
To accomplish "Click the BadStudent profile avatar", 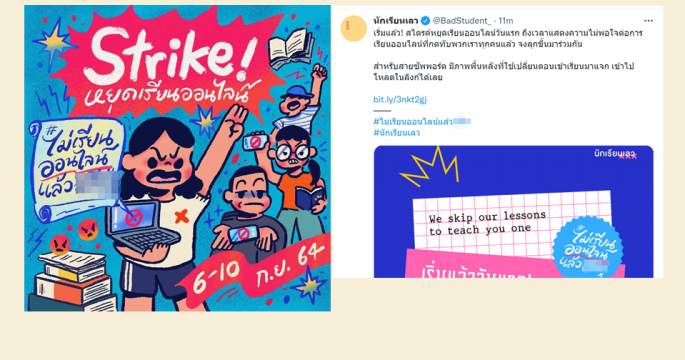I will pos(353,28).
